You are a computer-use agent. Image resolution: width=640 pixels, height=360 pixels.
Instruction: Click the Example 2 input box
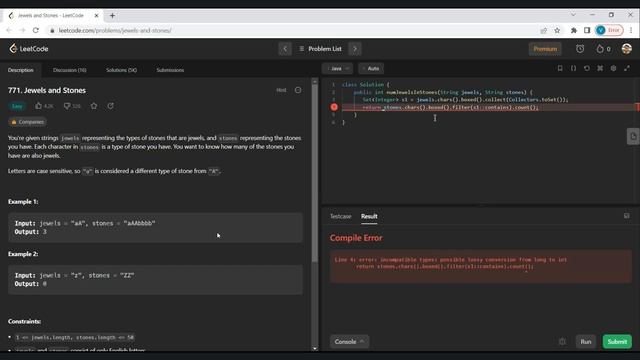coord(155,280)
